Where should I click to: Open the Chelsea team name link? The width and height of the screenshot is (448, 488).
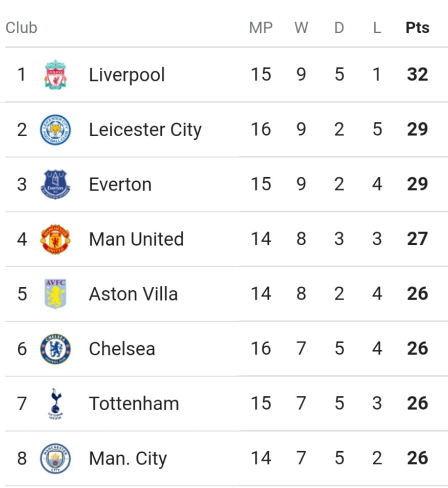point(122,349)
